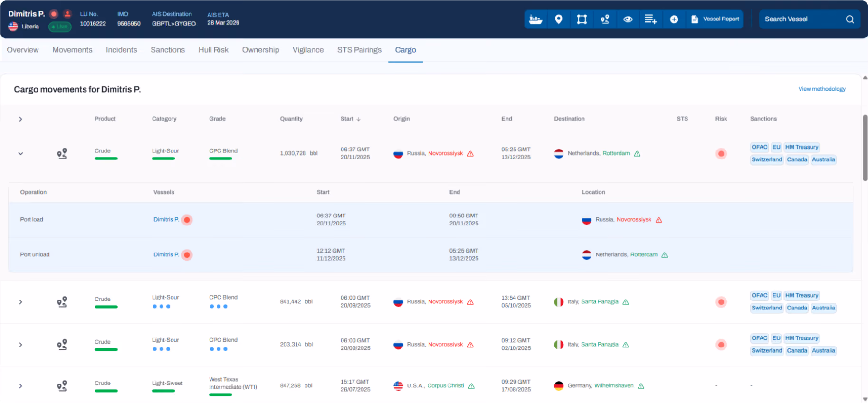The height and width of the screenshot is (403, 868).
Task: Select the Cargo tab
Action: click(x=405, y=50)
